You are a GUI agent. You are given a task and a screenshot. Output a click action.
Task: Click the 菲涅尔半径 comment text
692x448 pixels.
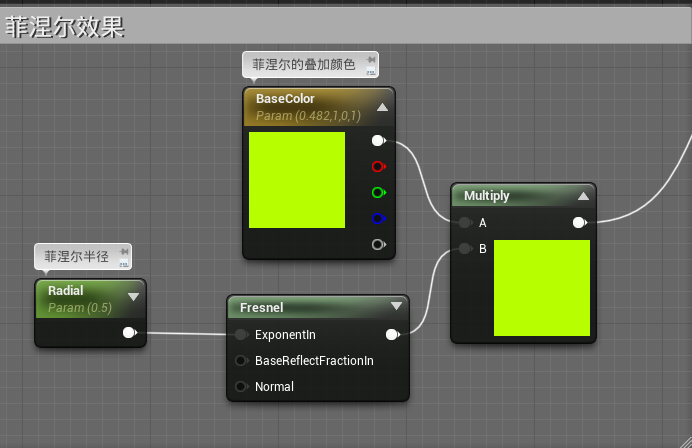pos(76,256)
